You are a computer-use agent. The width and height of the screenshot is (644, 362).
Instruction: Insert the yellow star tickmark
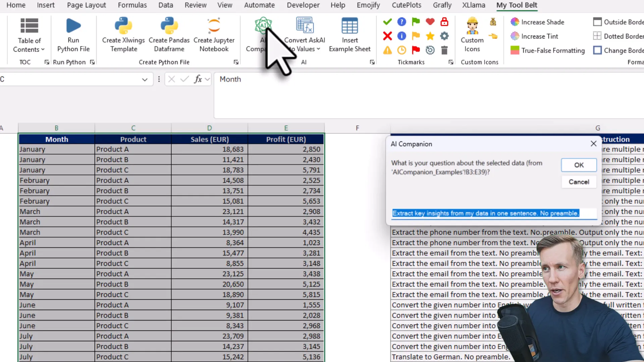(x=430, y=36)
